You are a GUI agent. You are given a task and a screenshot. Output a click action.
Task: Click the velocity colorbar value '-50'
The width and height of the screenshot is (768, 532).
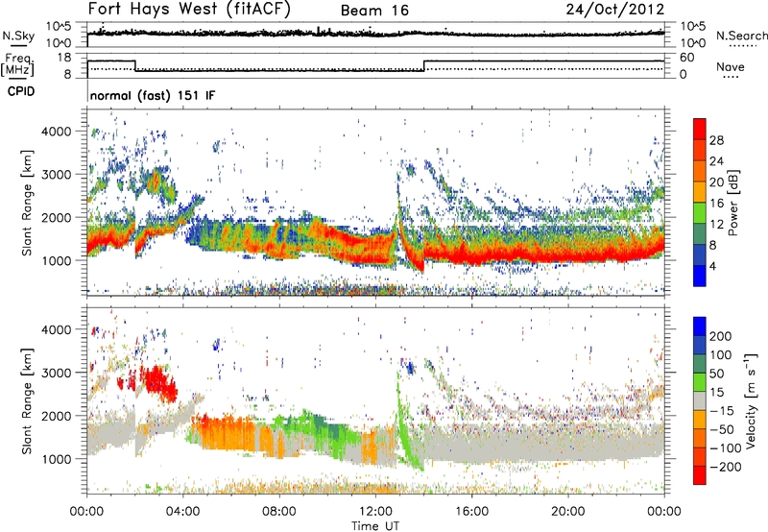coord(721,429)
